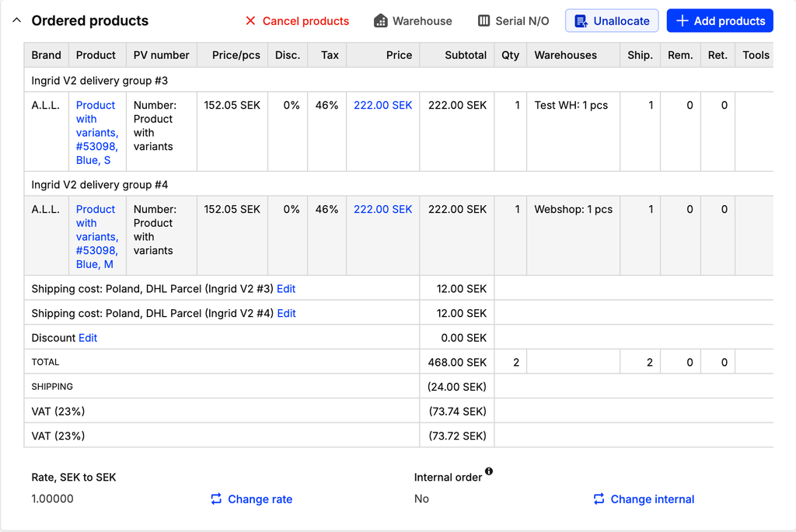Click the 222.00 SEK price in group #4

click(x=382, y=209)
